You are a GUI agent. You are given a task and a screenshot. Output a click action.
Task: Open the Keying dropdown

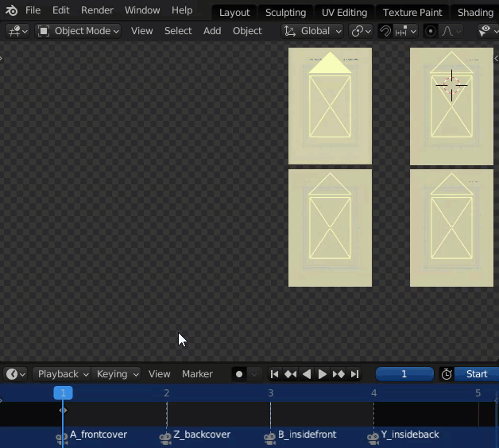point(117,374)
